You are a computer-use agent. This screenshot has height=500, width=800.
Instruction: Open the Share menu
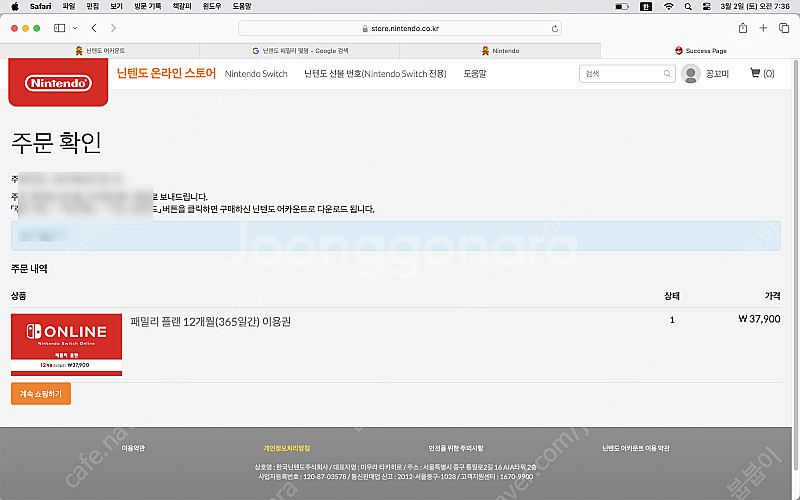click(x=743, y=28)
